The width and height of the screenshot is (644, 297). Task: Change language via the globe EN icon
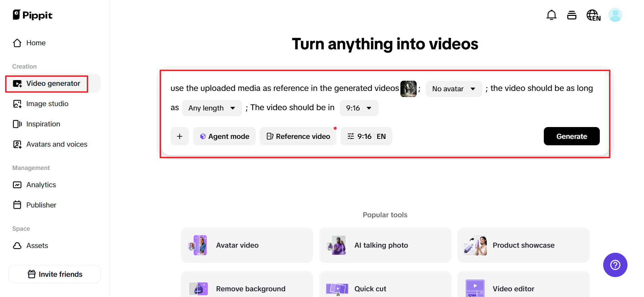[593, 15]
